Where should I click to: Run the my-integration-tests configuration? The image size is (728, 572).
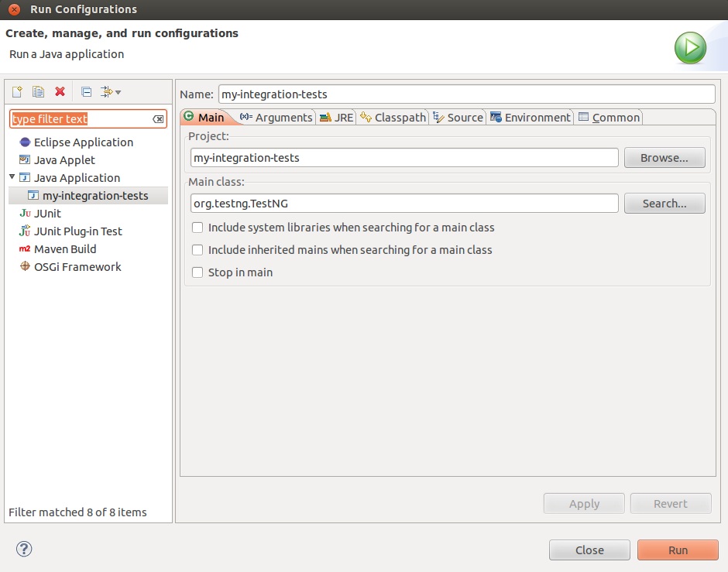[x=677, y=550]
